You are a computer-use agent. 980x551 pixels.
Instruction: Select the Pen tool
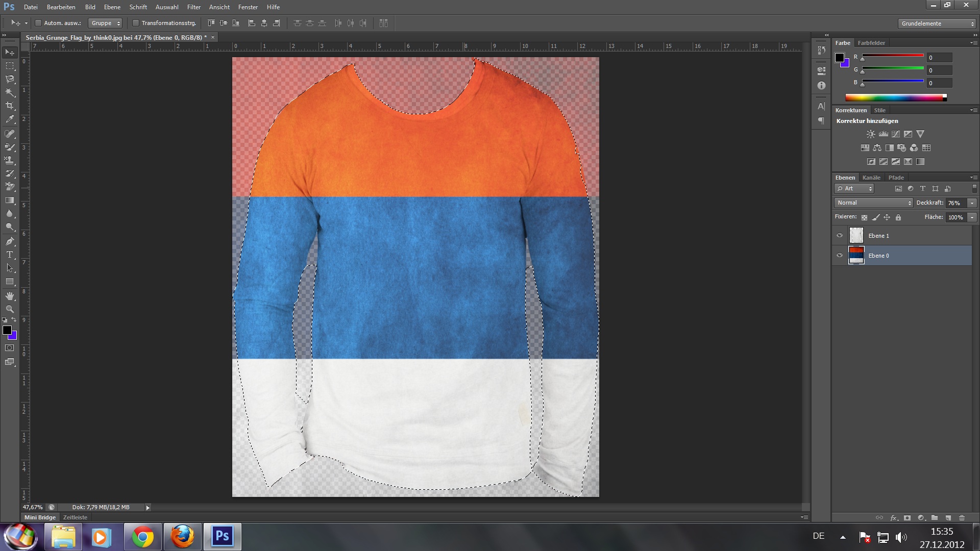click(x=10, y=241)
